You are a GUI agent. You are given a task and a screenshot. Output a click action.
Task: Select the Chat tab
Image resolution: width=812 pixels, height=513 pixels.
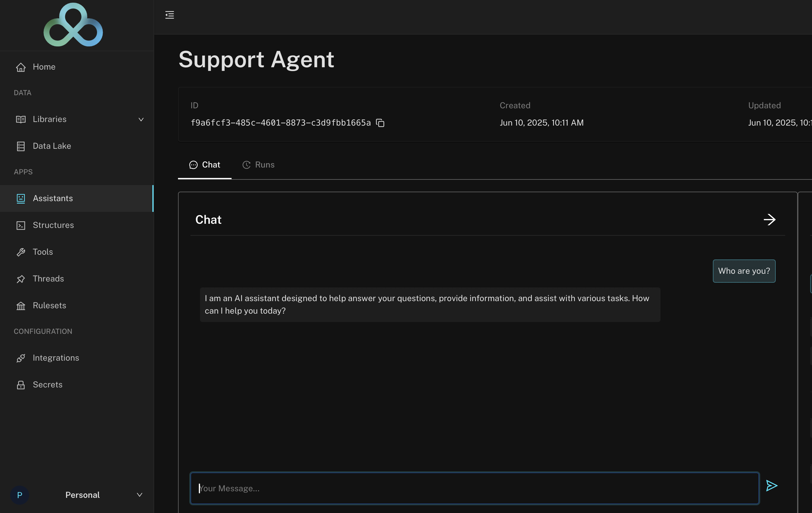click(204, 165)
